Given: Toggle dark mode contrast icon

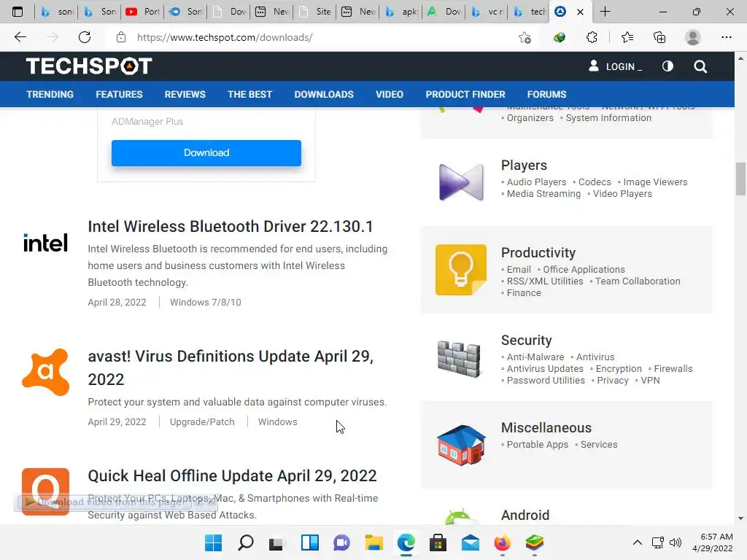Looking at the screenshot, I should (667, 66).
